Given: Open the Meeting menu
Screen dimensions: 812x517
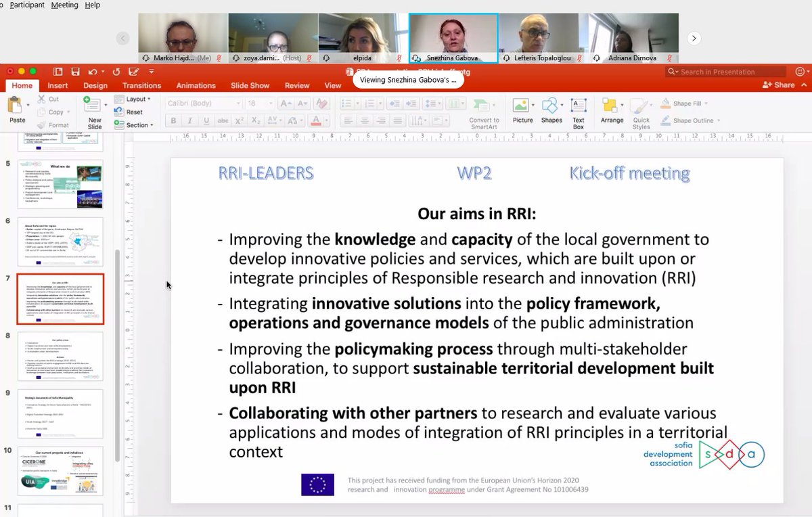Looking at the screenshot, I should tap(65, 5).
